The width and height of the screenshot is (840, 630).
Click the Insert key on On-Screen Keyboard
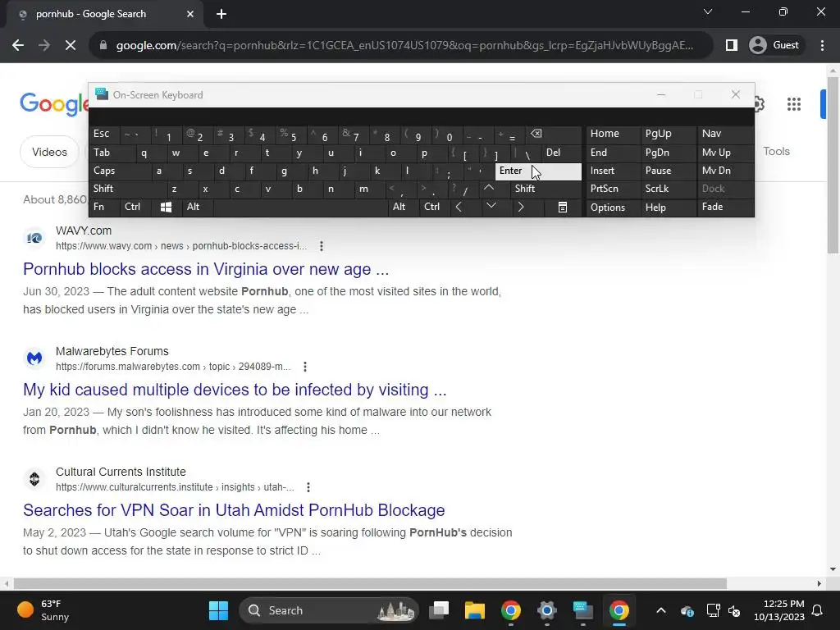click(613, 171)
